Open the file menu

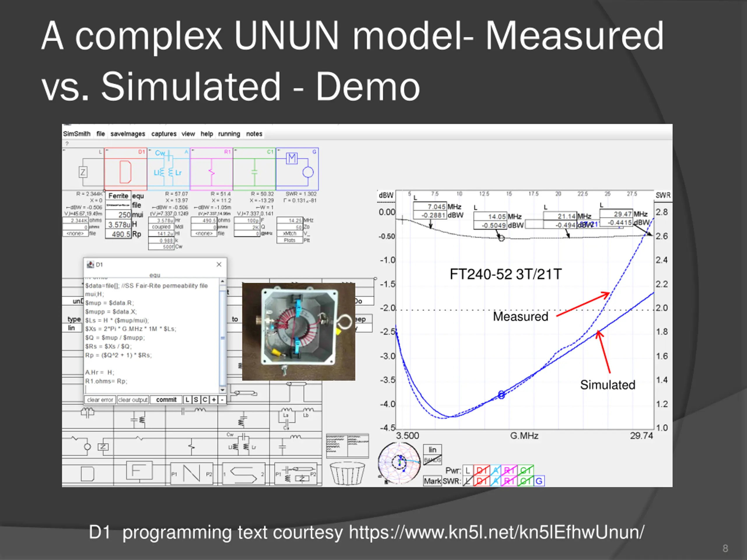101,134
